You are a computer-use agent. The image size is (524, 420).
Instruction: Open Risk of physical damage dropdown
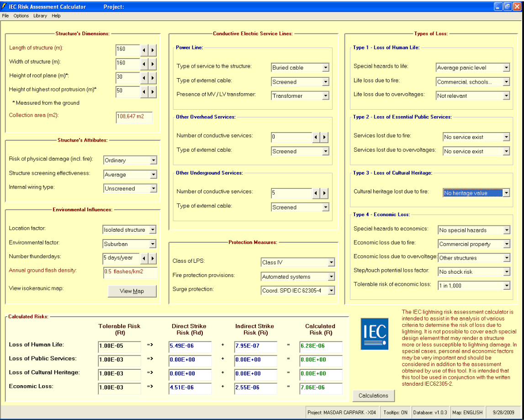pyautogui.click(x=153, y=160)
